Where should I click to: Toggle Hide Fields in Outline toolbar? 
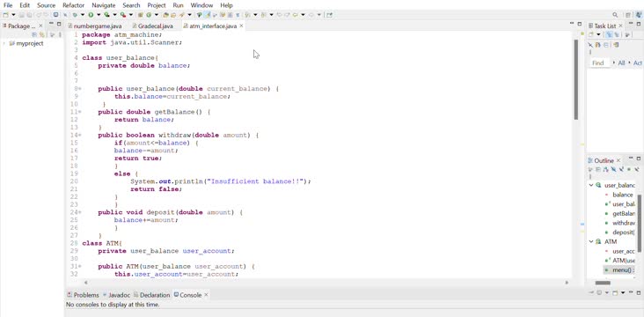coord(613,169)
